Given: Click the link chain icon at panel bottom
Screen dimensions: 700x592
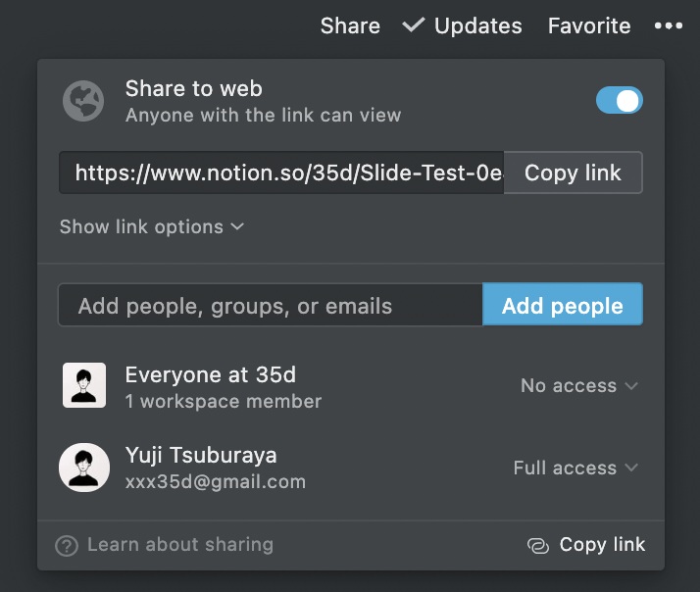Looking at the screenshot, I should [x=538, y=546].
